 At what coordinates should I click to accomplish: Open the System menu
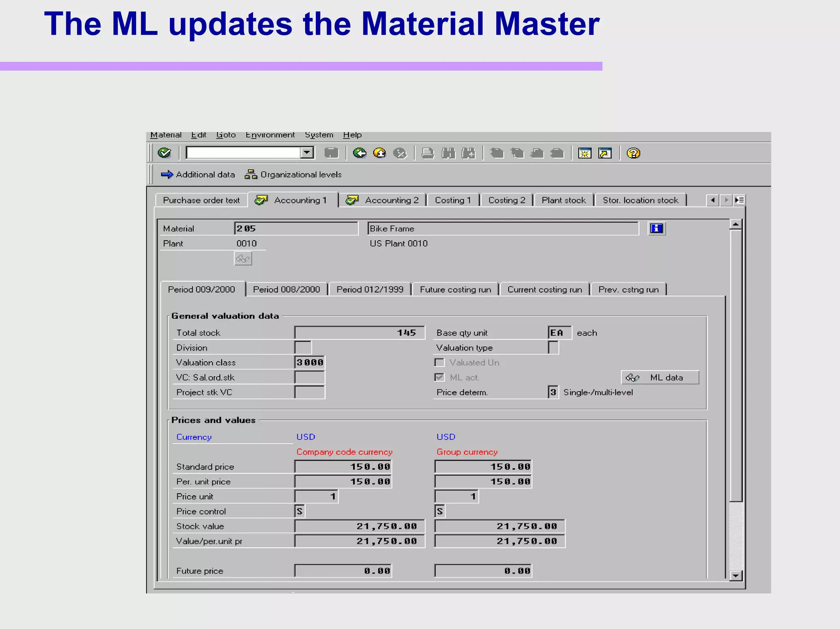click(319, 135)
